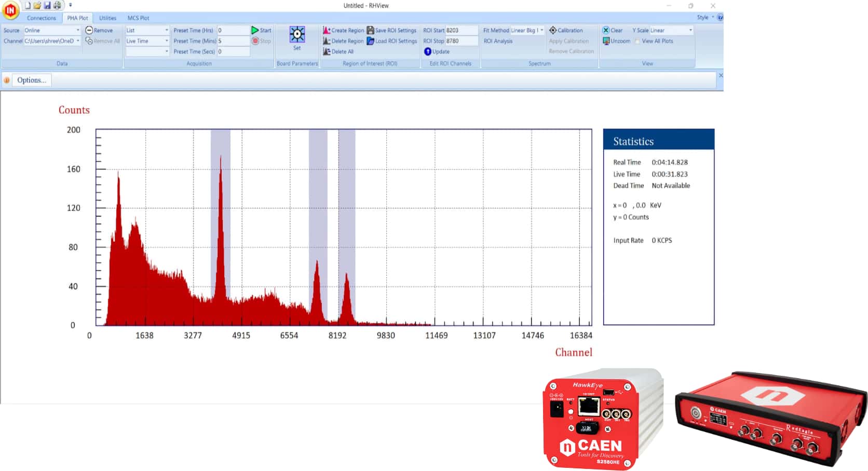Click ROI Analysis
This screenshot has height=471, width=868.
click(498, 41)
